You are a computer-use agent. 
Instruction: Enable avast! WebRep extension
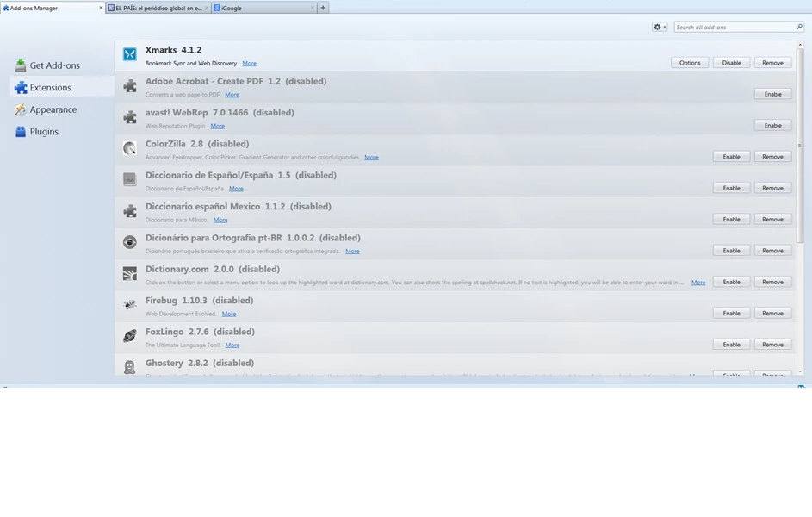(x=772, y=125)
